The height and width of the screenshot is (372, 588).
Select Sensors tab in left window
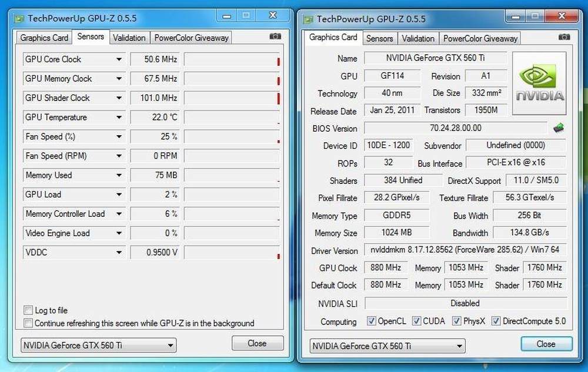(x=91, y=36)
